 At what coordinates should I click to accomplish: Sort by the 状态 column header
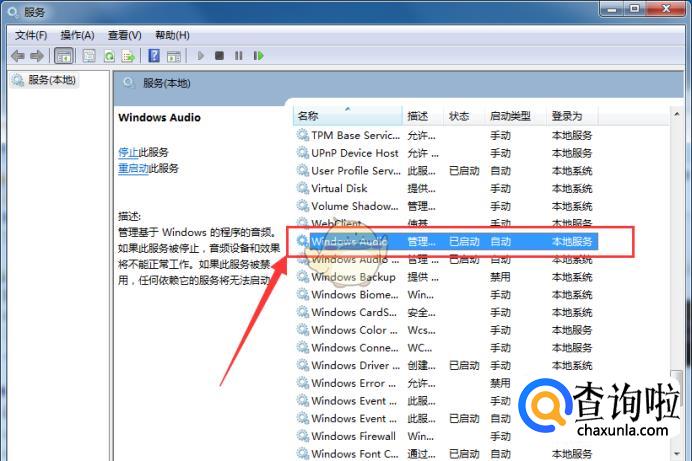click(x=464, y=116)
